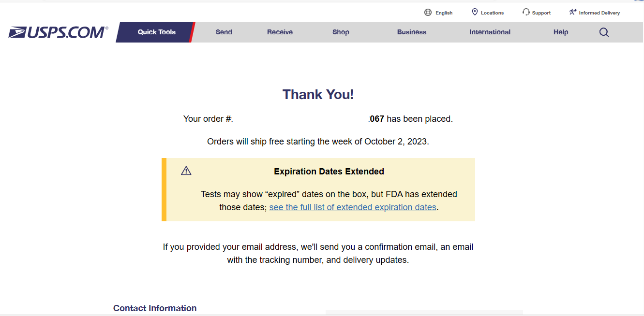Expand the Receive navigation menu
Image resolution: width=644 pixels, height=316 pixels.
click(280, 32)
